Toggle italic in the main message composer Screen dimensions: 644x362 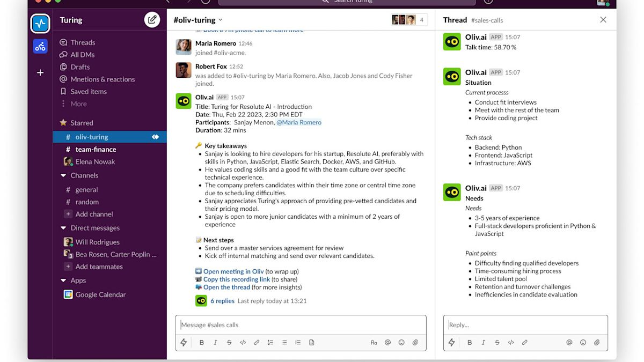tap(215, 342)
